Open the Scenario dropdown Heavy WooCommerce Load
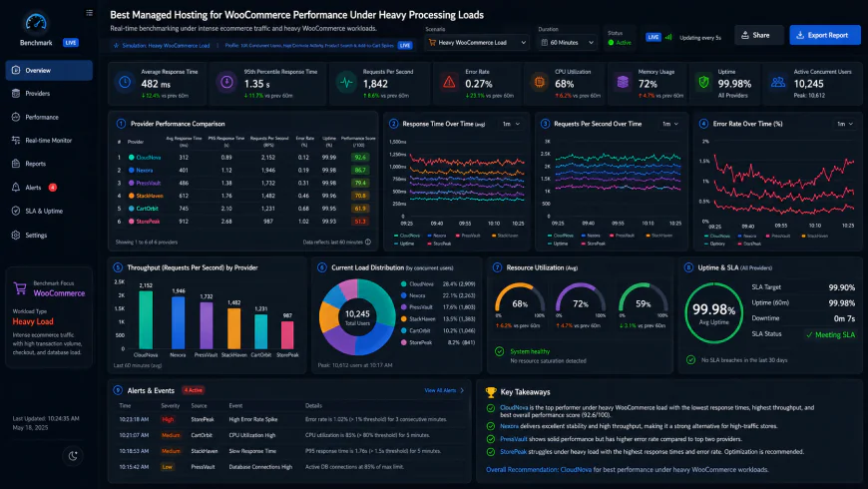Image resolution: width=868 pixels, height=489 pixels. coord(477,42)
